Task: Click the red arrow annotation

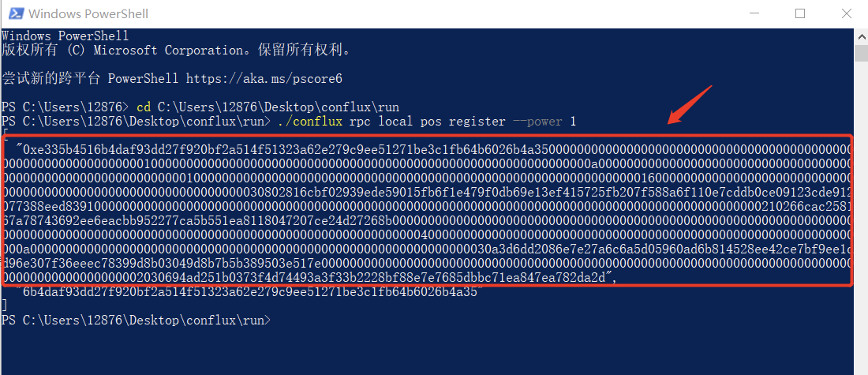Action: (x=690, y=105)
